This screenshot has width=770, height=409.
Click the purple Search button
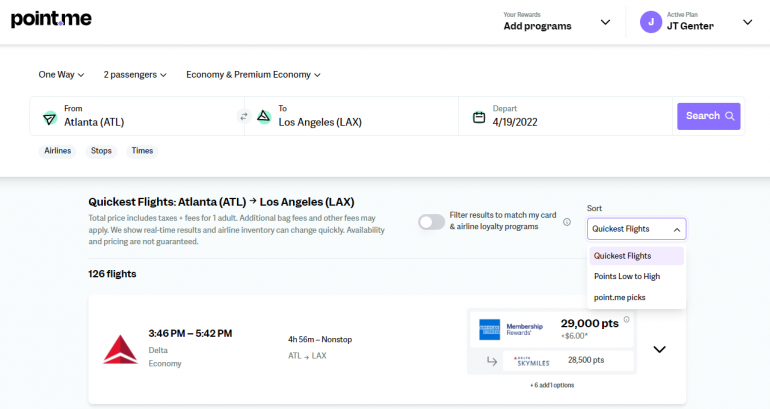pyautogui.click(x=708, y=116)
